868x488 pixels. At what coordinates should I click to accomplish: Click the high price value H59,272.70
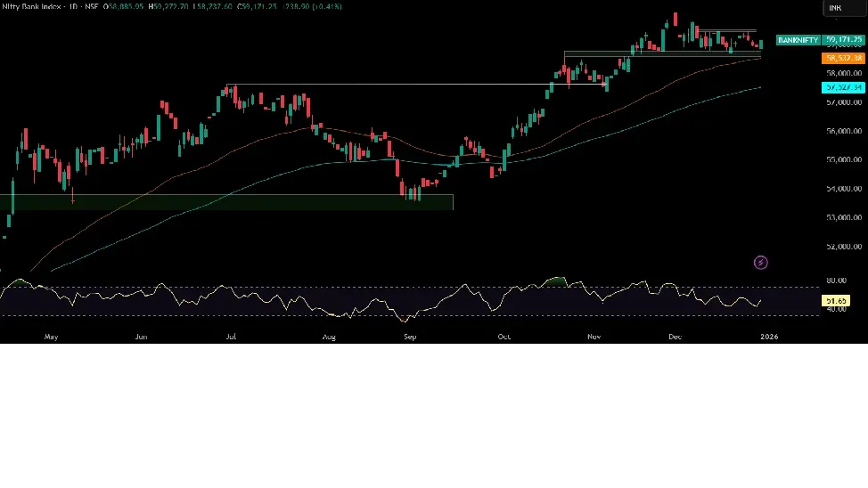pyautogui.click(x=168, y=6)
